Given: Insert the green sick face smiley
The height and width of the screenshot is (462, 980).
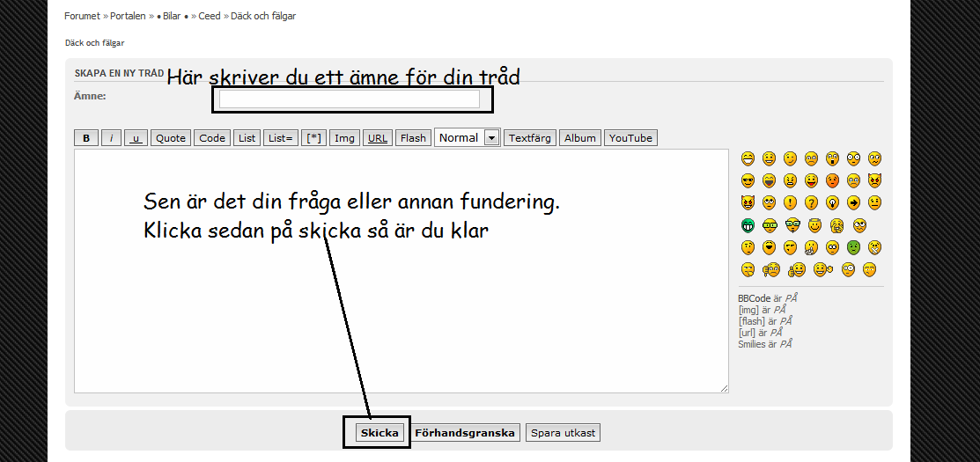Looking at the screenshot, I should 853,247.
